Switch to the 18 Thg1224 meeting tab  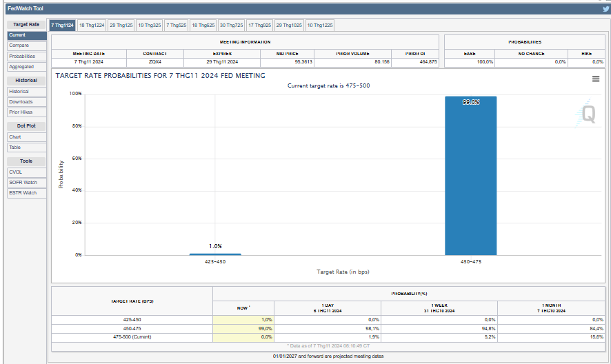92,25
